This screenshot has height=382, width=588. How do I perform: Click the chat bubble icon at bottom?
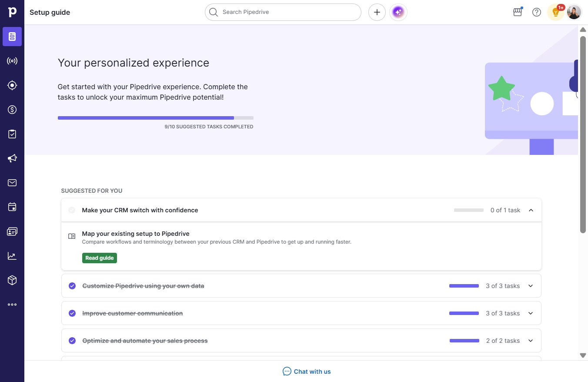287,371
